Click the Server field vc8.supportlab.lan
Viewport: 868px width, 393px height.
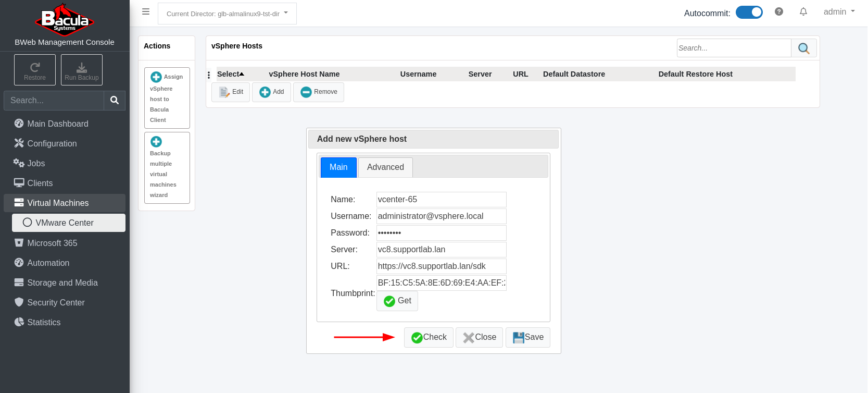pos(442,250)
